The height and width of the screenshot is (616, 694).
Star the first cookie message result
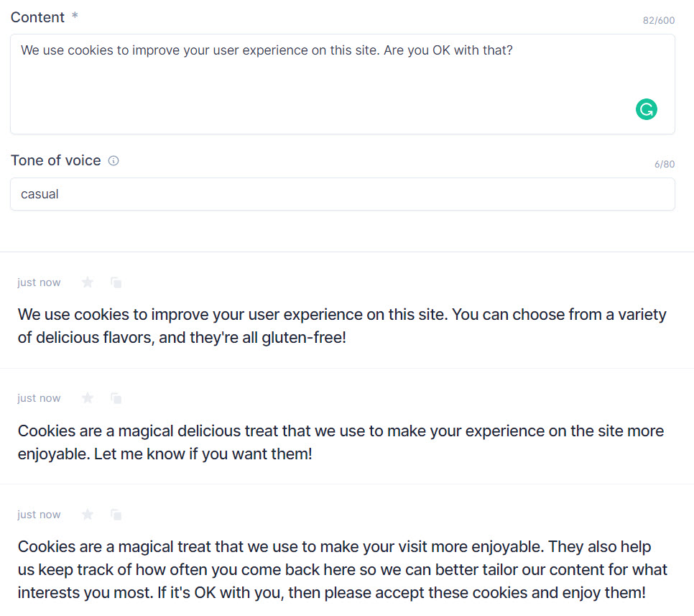pyautogui.click(x=87, y=282)
